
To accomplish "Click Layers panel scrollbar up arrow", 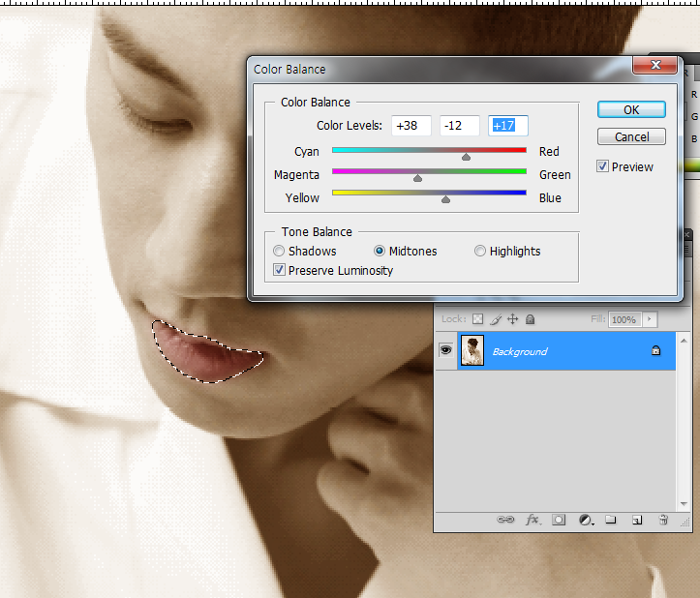I will (684, 341).
